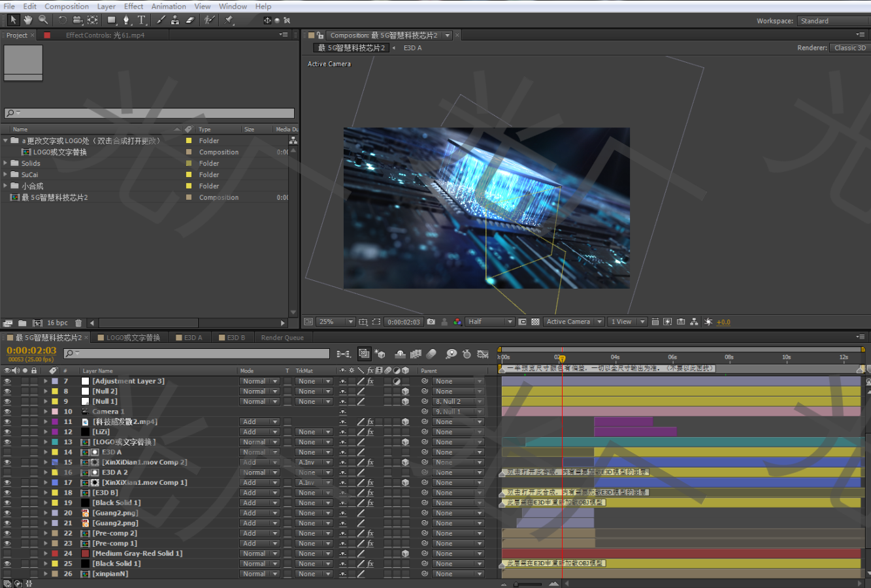Select the Zoom tool in the toolbar

click(x=43, y=20)
